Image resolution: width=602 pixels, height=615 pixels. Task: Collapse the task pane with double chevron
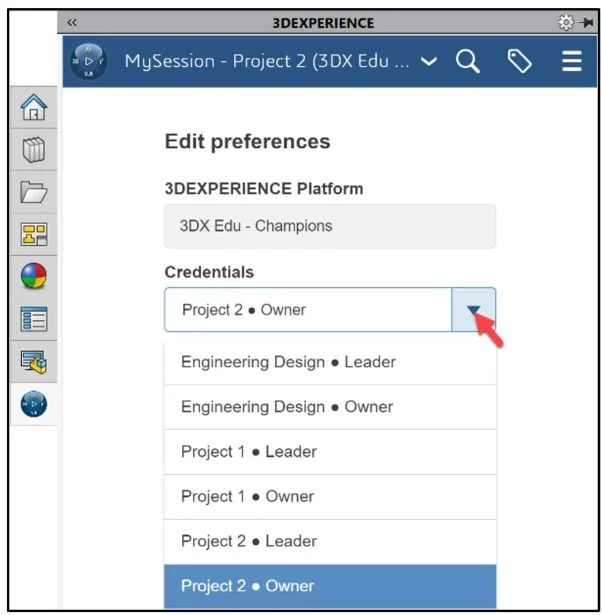72,22
